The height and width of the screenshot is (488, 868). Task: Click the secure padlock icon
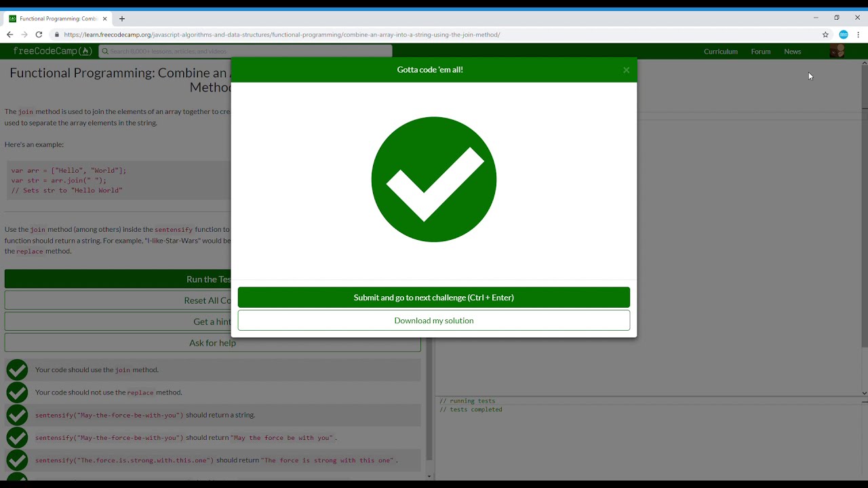57,35
